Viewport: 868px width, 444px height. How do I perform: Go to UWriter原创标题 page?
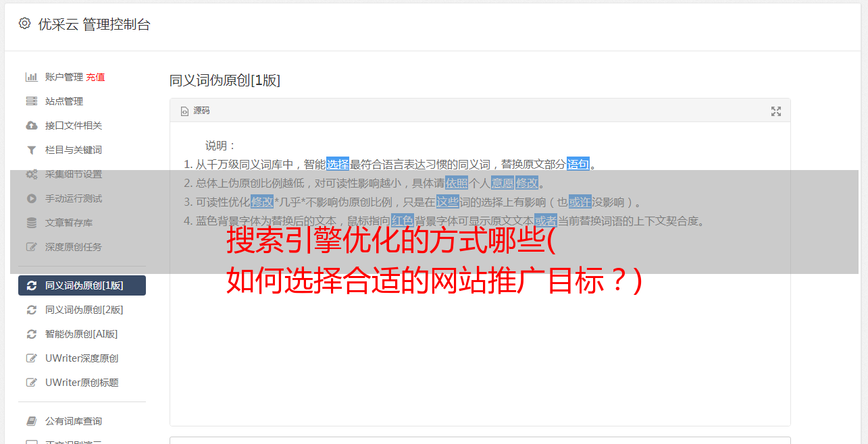[82, 383]
